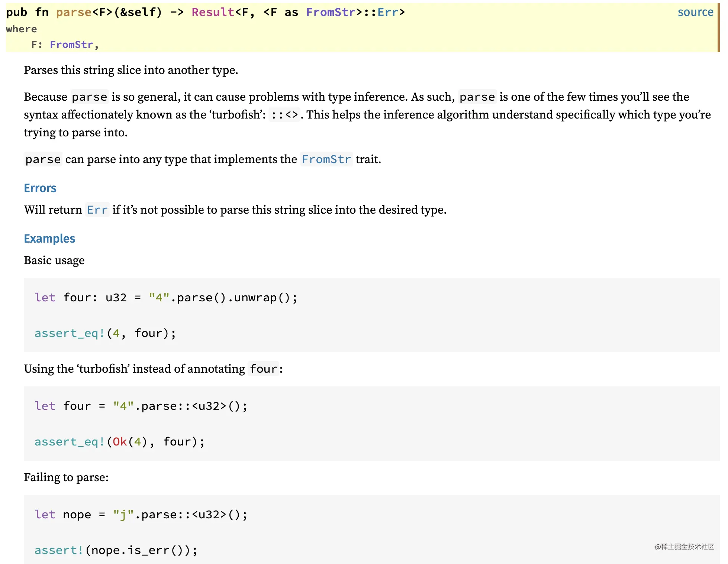Viewport: 728px width, 564px height.
Task: Jump to the Errors section heading
Action: [40, 188]
